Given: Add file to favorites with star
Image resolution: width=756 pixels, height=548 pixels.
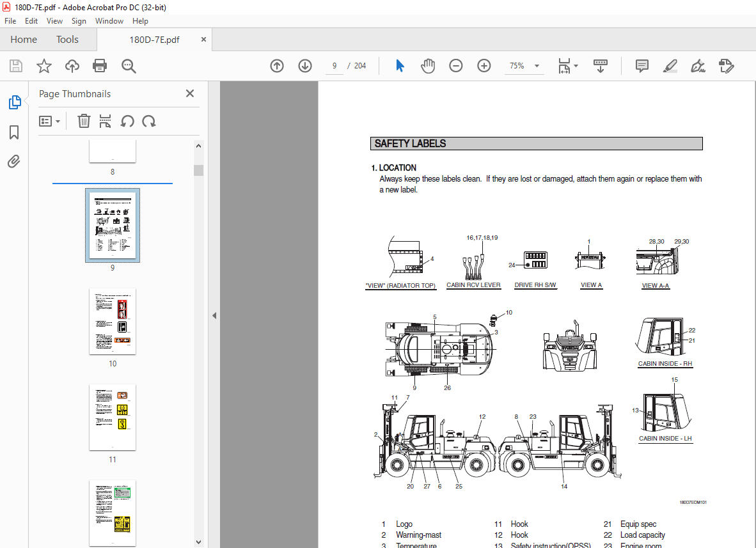Looking at the screenshot, I should tap(43, 66).
